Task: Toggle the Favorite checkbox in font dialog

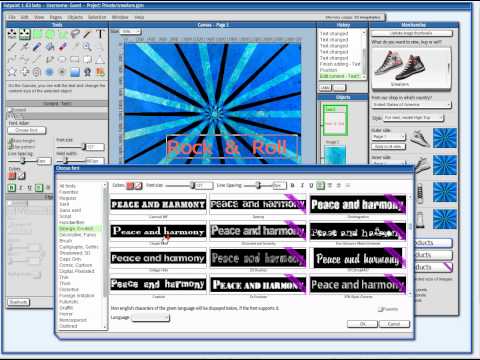Action: [x=380, y=309]
